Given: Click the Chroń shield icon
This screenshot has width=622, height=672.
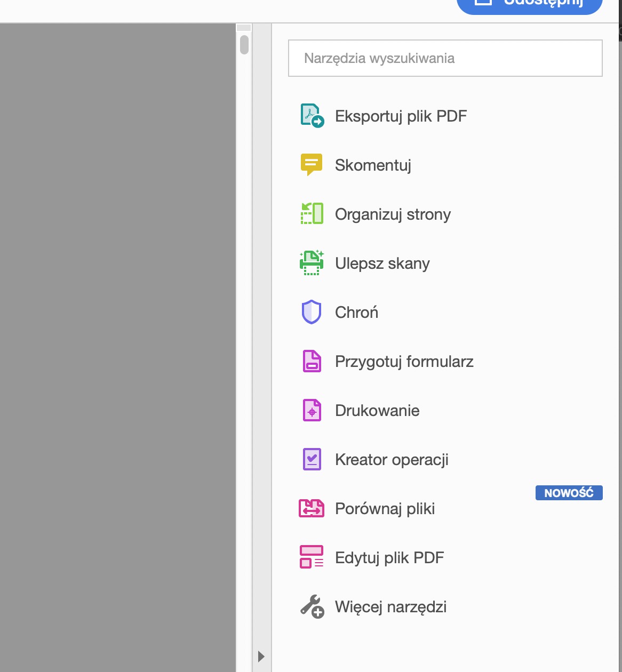Looking at the screenshot, I should (x=312, y=312).
